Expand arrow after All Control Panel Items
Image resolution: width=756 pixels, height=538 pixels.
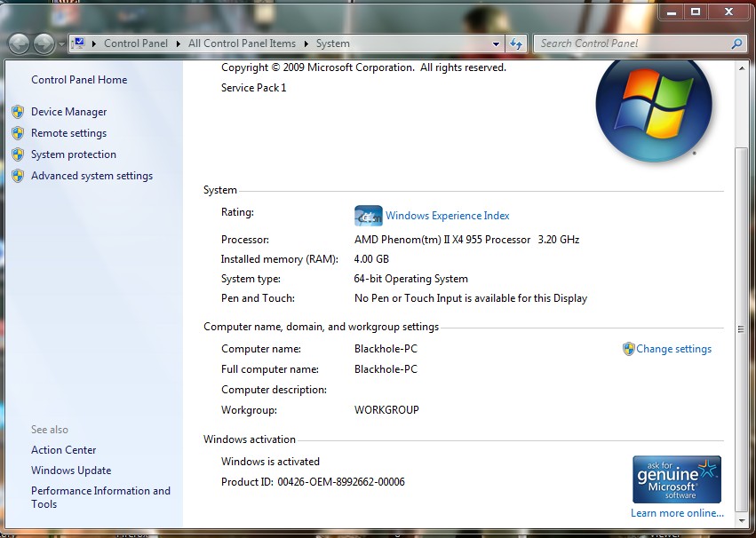pyautogui.click(x=306, y=44)
